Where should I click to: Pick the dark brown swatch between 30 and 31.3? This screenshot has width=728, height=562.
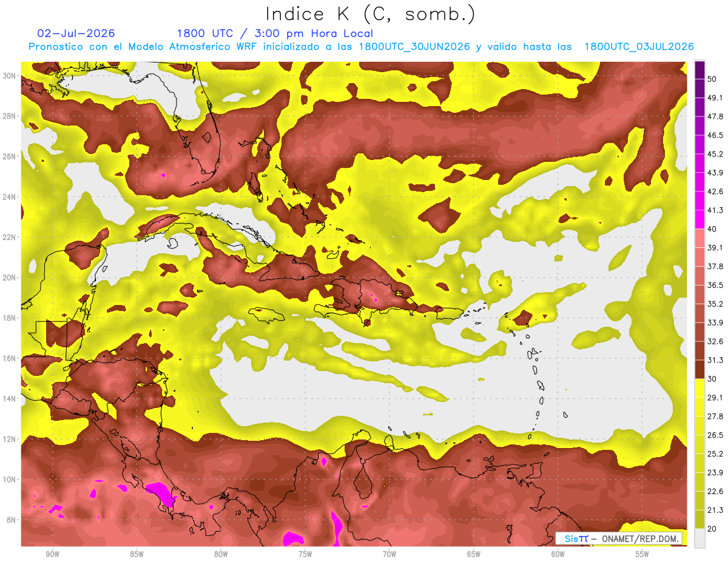(699, 370)
